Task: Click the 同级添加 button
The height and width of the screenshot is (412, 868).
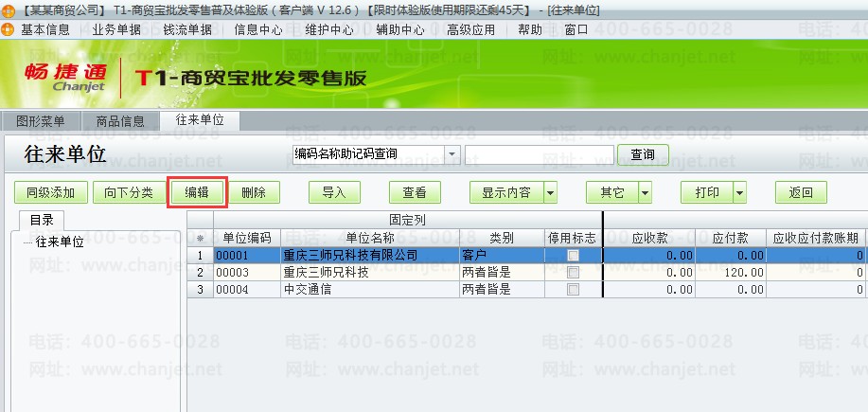Action: [x=51, y=192]
